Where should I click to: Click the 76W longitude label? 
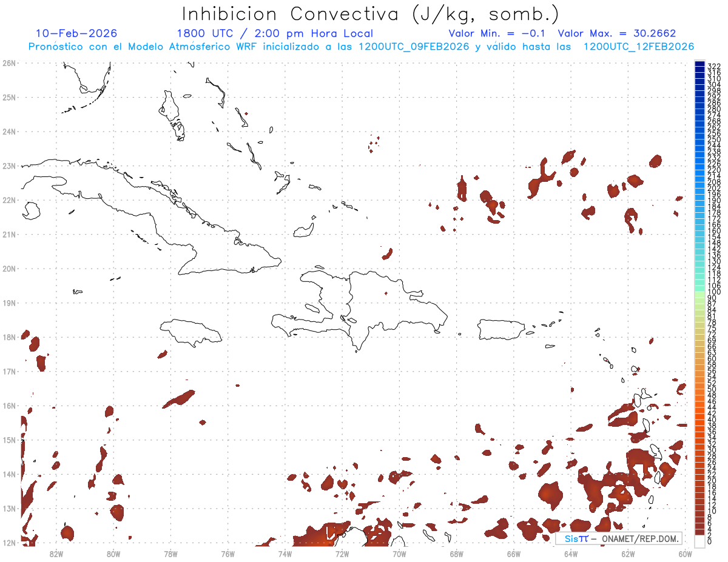(x=228, y=554)
